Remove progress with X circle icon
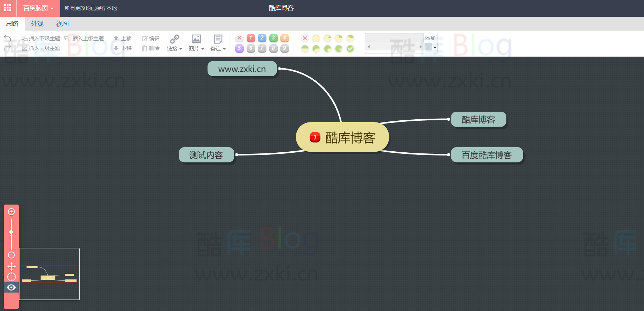 click(305, 38)
